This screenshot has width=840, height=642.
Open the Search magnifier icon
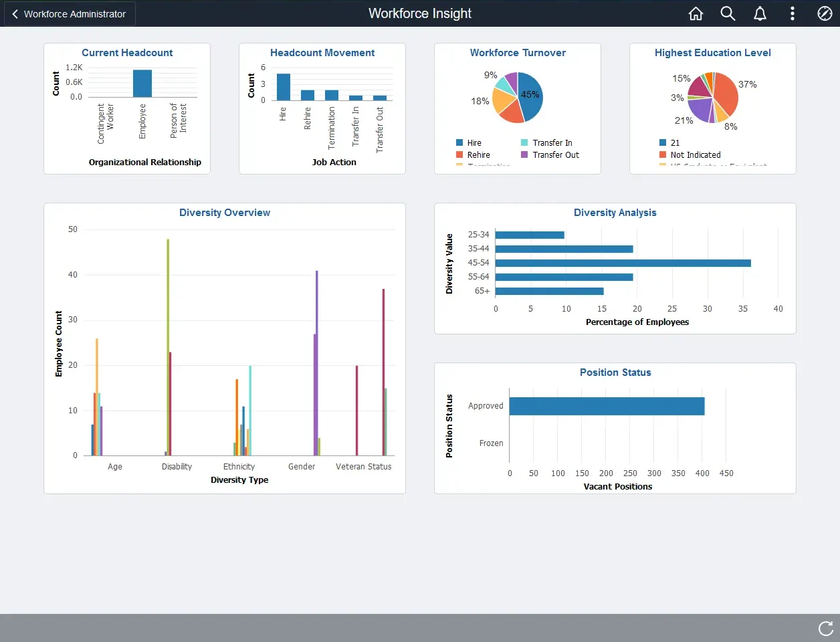(728, 13)
